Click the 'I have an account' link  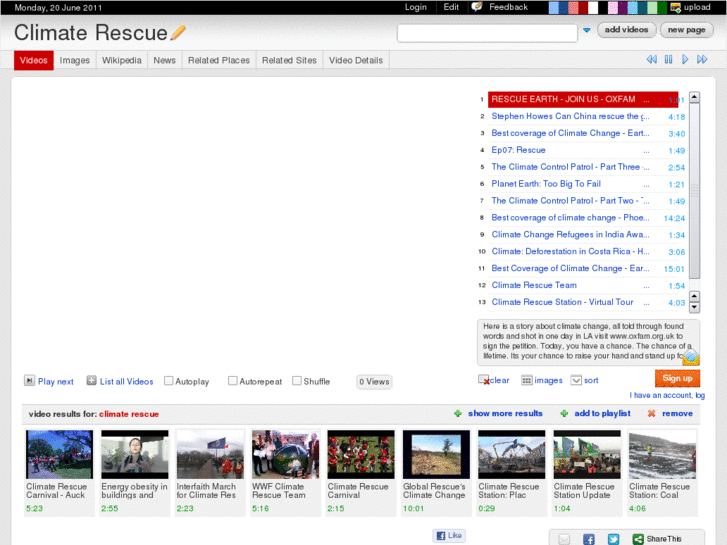click(667, 395)
